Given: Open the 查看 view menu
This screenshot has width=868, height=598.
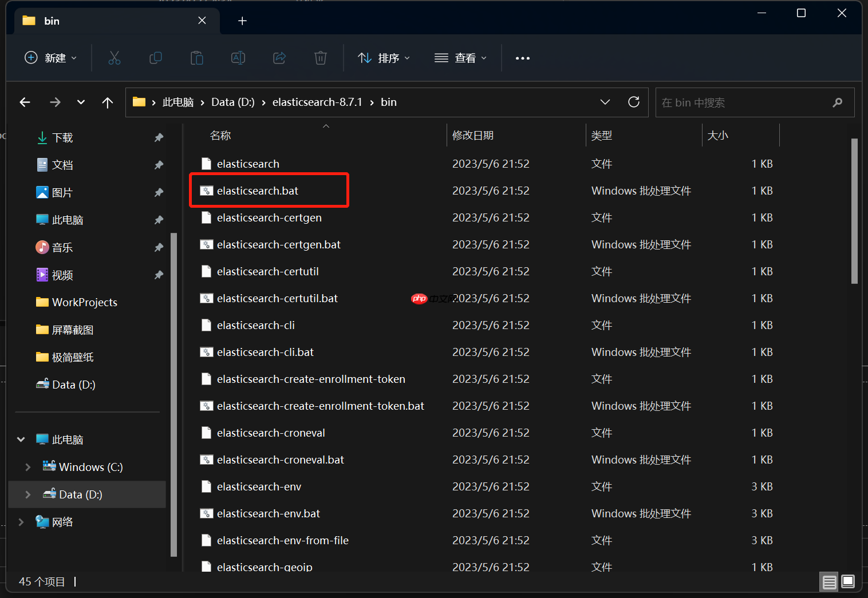Looking at the screenshot, I should coord(461,58).
